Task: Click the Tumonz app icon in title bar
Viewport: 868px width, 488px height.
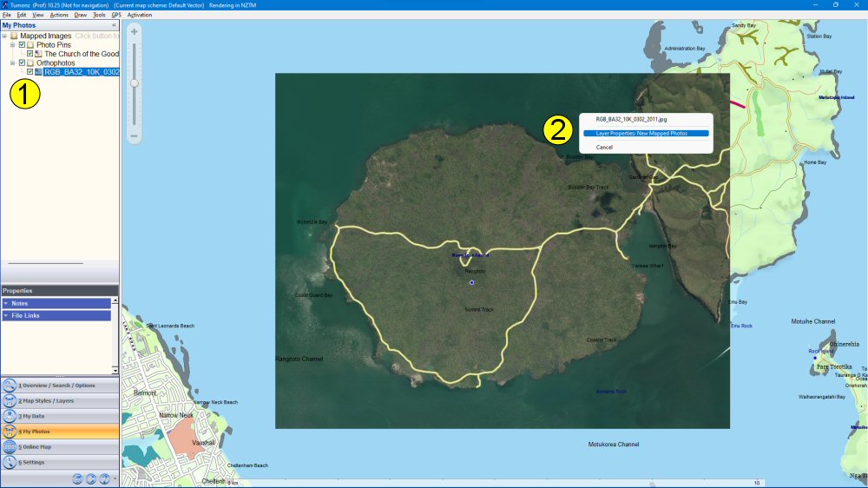Action: 4,5
